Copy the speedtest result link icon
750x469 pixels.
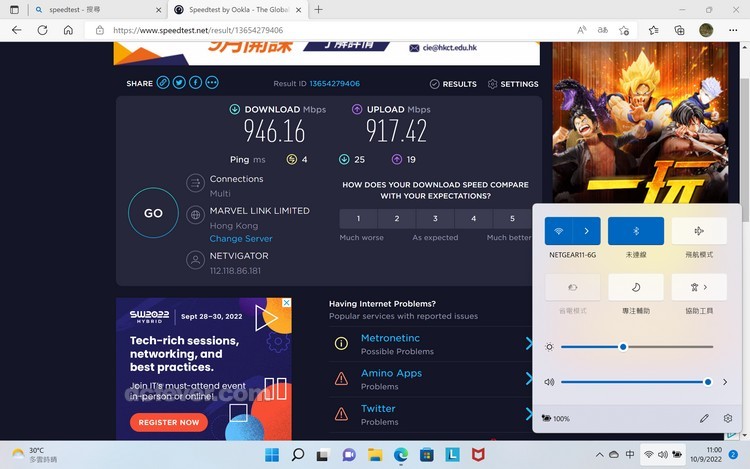tap(163, 83)
